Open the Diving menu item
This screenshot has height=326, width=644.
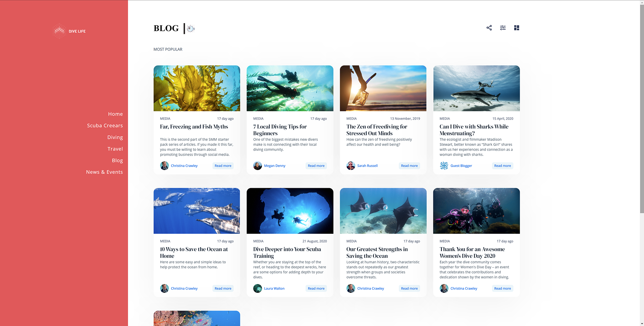[115, 137]
